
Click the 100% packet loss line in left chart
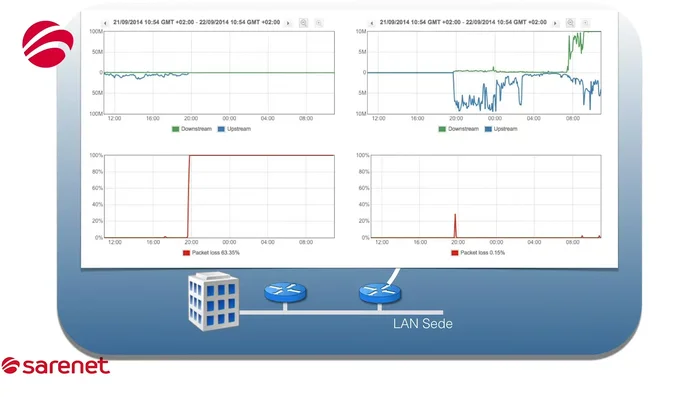pyautogui.click(x=262, y=156)
